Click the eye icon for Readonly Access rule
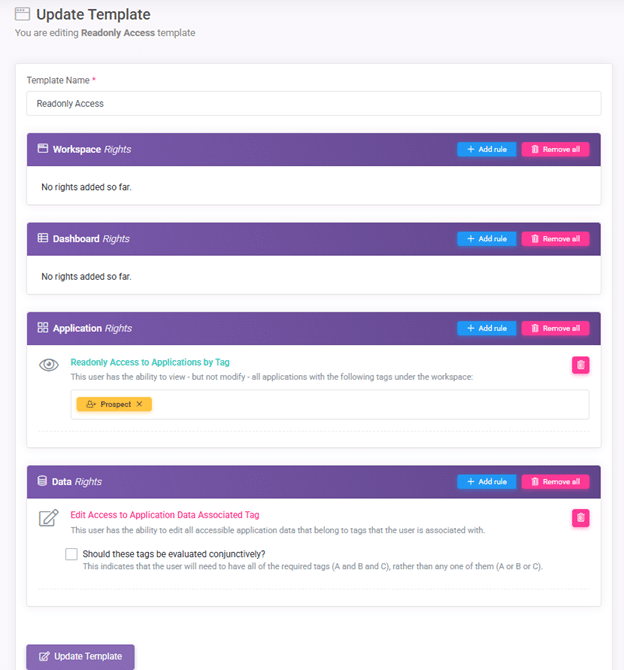 pyautogui.click(x=48, y=365)
